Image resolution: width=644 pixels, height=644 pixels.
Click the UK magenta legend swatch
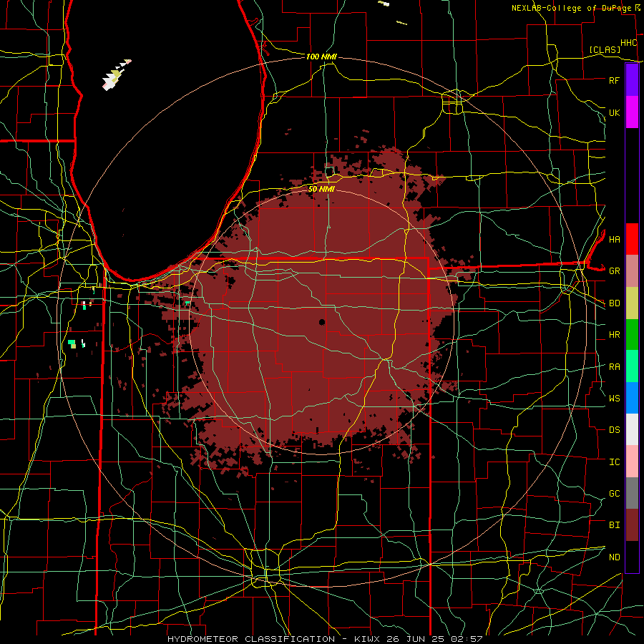(632, 112)
